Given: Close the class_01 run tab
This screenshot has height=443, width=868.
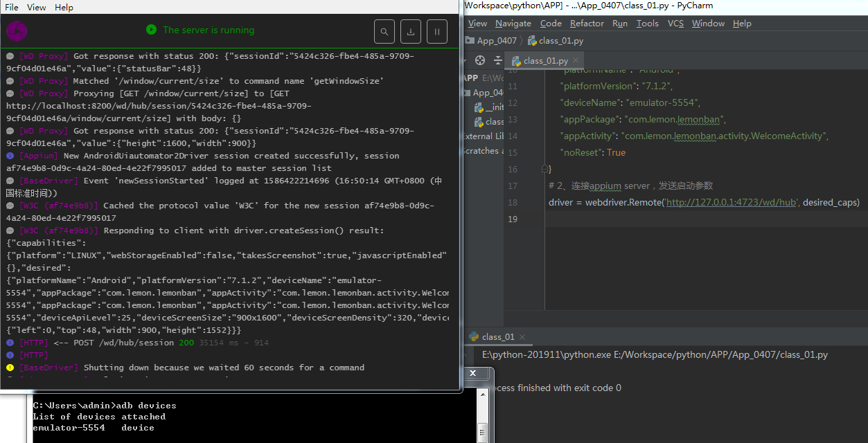Looking at the screenshot, I should click(522, 337).
